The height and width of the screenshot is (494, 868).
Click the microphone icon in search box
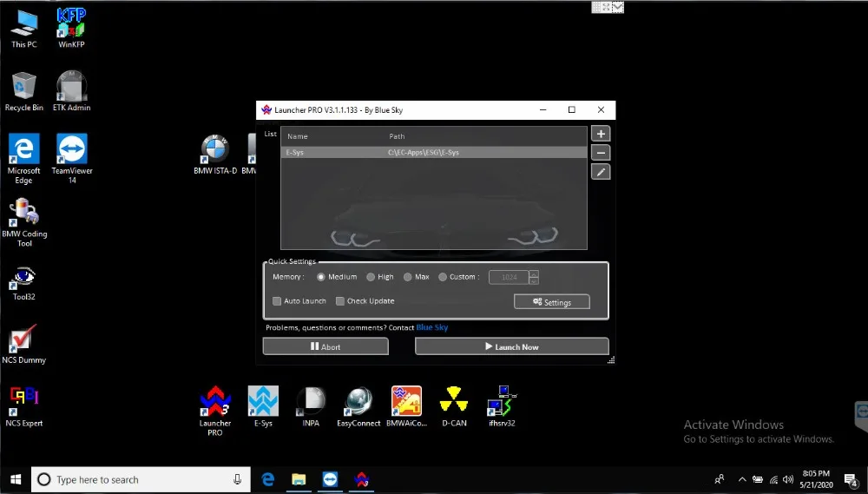tap(238, 479)
